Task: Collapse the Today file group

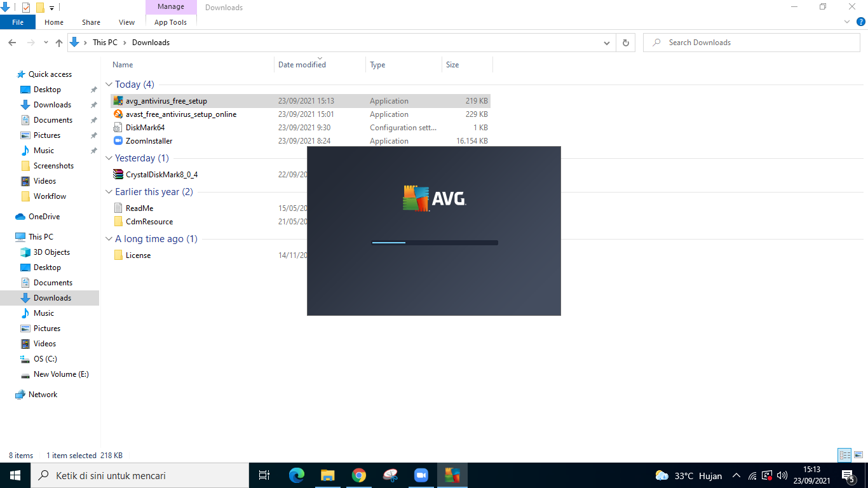Action: pyautogui.click(x=109, y=84)
